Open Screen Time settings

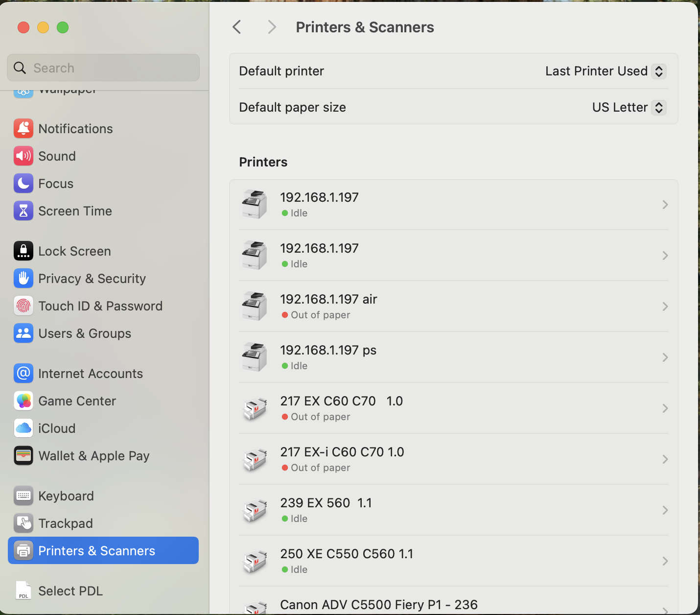pos(75,211)
